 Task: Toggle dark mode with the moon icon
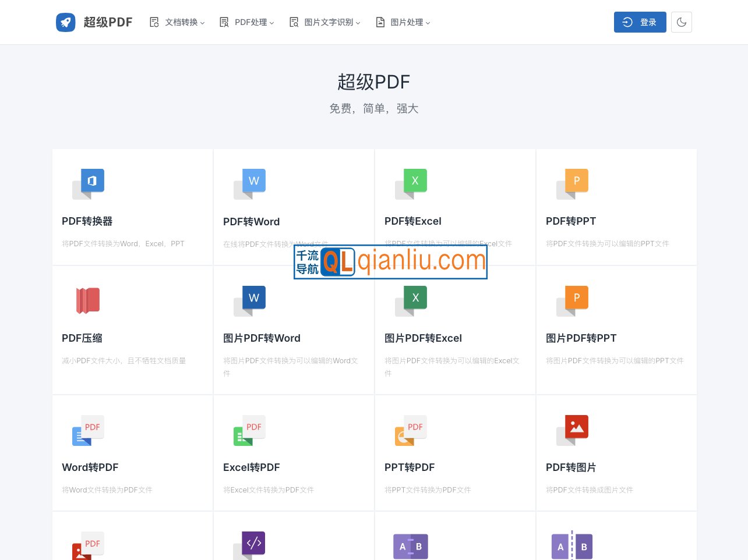(x=681, y=22)
